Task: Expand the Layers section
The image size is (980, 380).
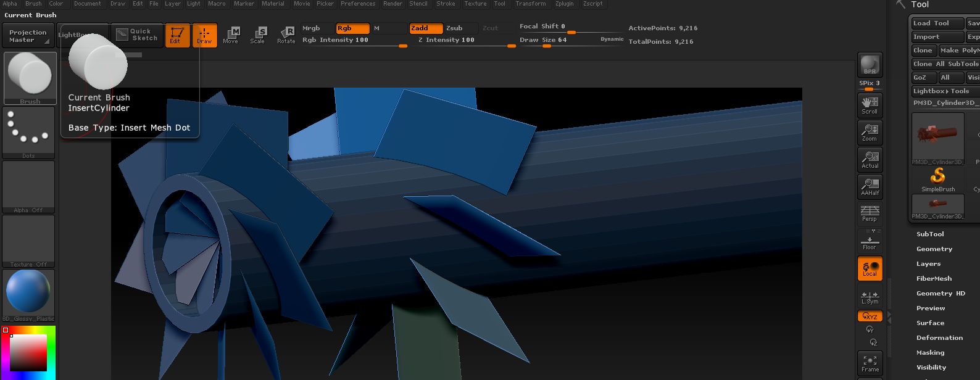Action: click(928, 264)
